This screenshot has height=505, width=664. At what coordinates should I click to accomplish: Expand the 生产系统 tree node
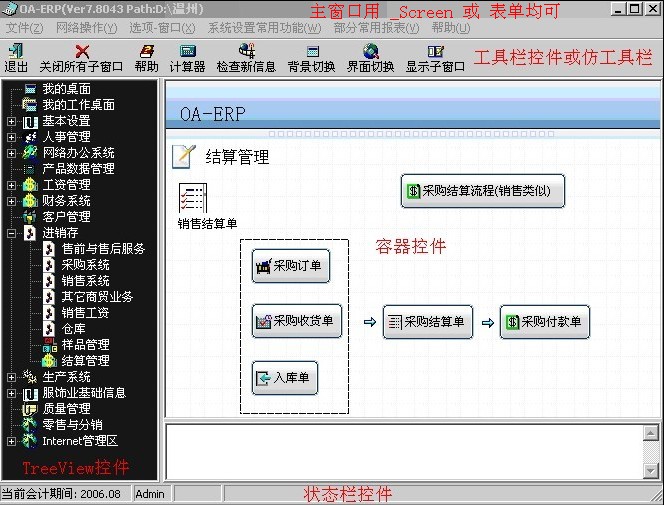point(11,377)
